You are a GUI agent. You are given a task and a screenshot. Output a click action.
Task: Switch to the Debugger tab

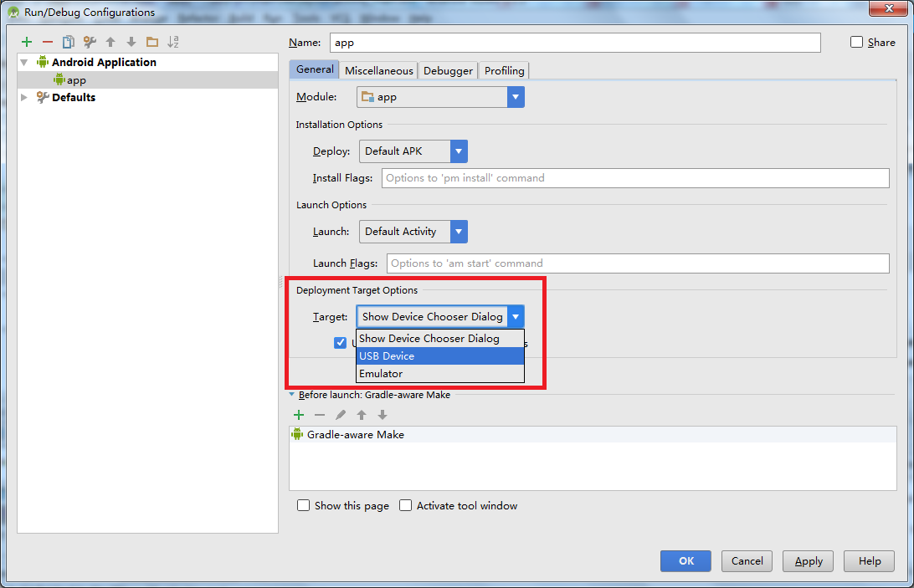(x=448, y=70)
